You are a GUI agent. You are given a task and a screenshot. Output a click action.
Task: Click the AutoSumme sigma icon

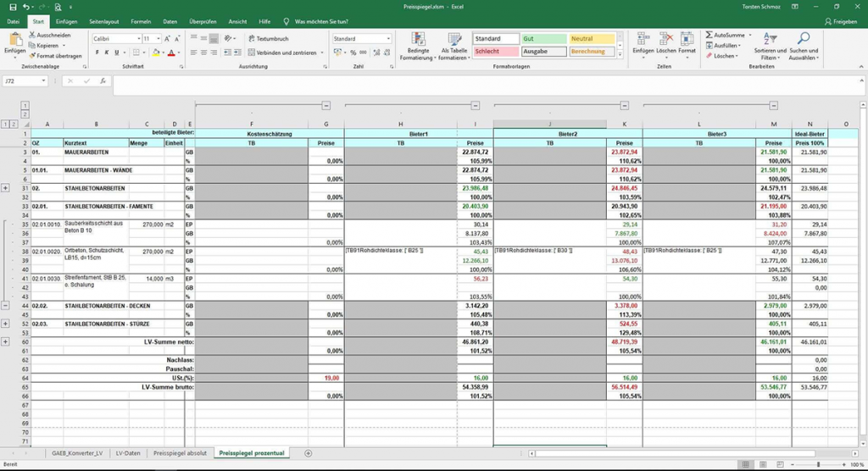709,35
